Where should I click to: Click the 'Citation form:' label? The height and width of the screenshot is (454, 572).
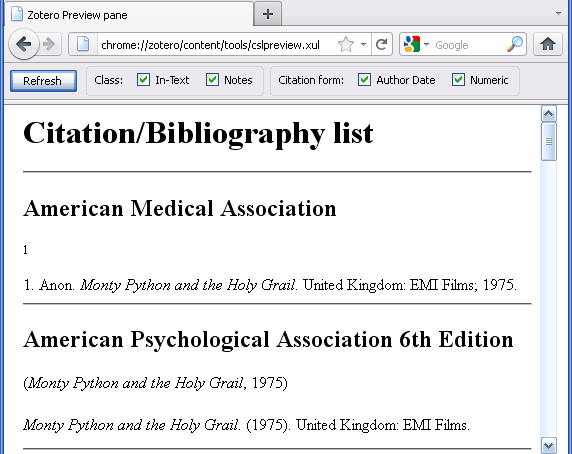311,80
